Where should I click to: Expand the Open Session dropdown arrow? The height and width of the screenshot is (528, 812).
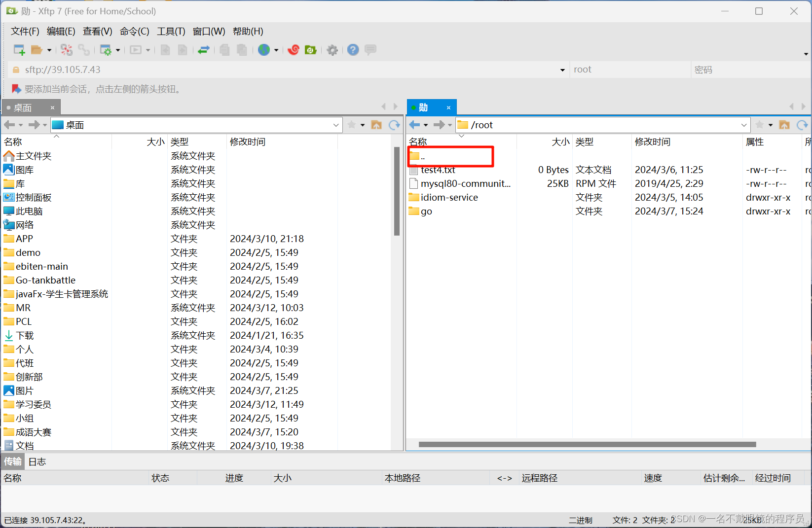[x=49, y=50]
